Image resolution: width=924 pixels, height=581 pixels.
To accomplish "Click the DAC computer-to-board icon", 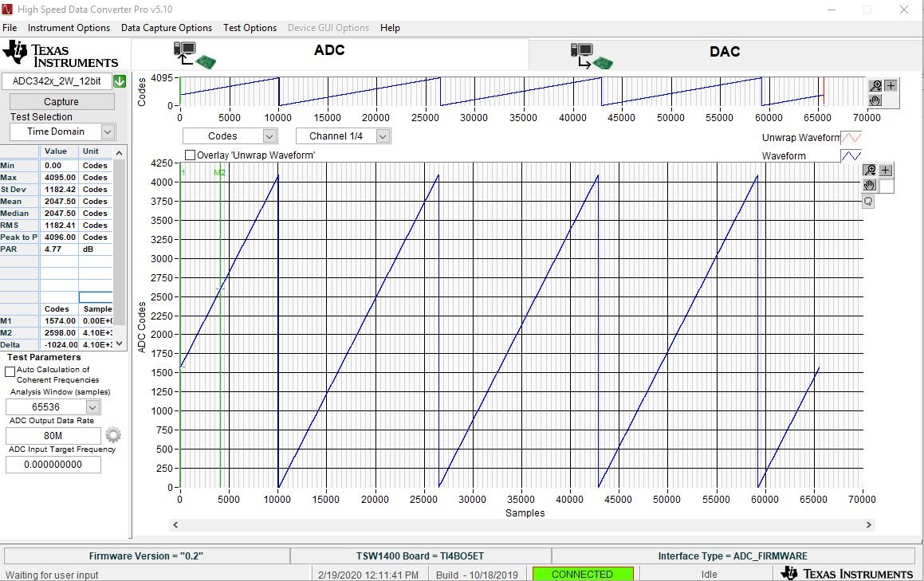I will [592, 57].
